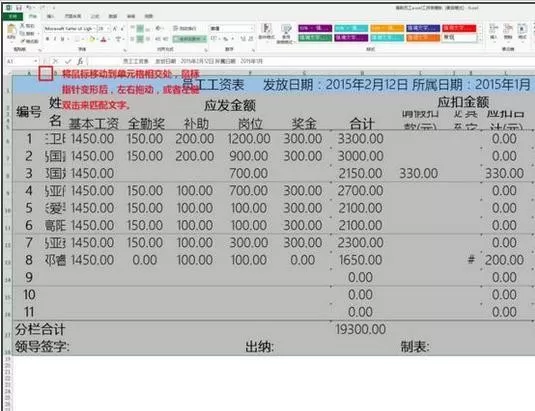Copy the selection to clipboard
This screenshot has width=535, height=411.
tap(28, 33)
